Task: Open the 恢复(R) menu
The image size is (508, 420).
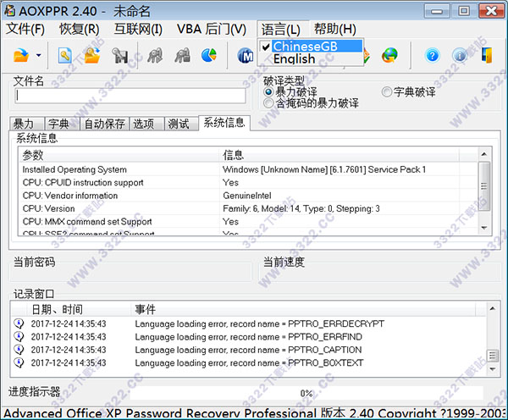Action: pyautogui.click(x=79, y=29)
